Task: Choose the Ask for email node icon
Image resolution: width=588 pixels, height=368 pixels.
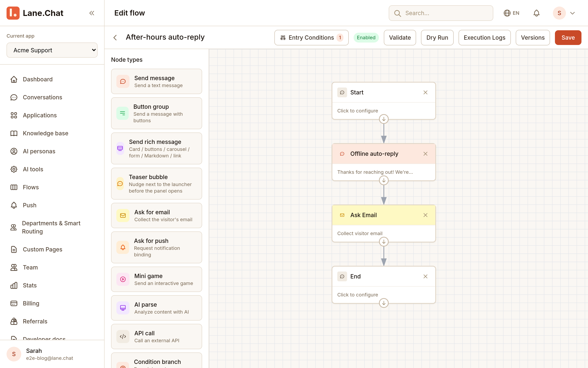Action: pyautogui.click(x=123, y=216)
